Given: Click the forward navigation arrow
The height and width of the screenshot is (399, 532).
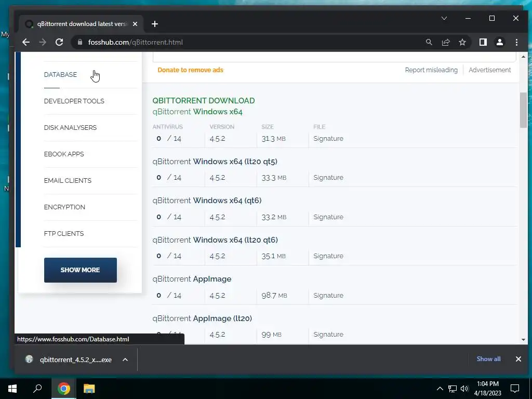Looking at the screenshot, I should click(43, 42).
